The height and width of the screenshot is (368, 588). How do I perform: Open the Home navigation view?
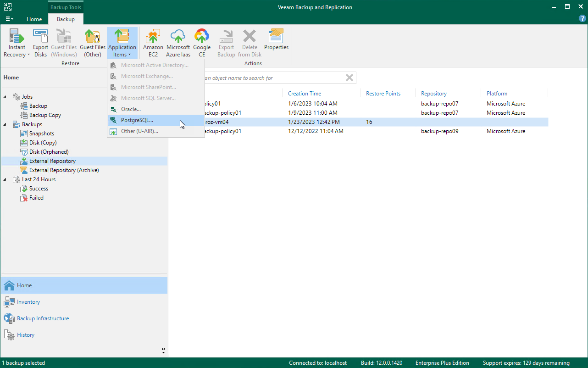click(x=84, y=285)
